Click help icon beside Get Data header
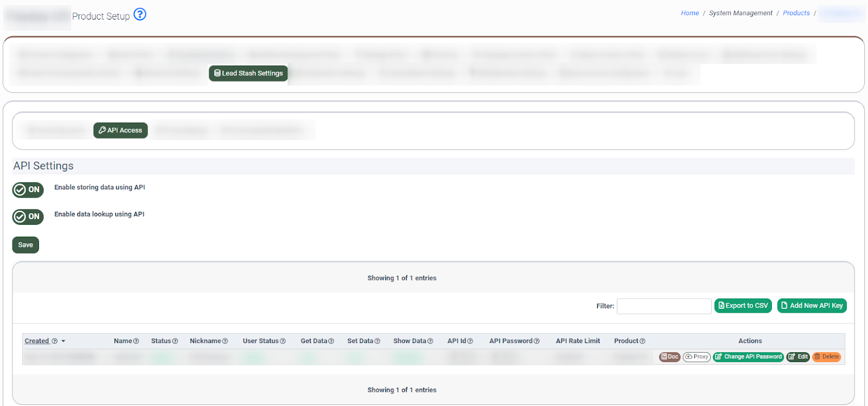 pos(331,341)
